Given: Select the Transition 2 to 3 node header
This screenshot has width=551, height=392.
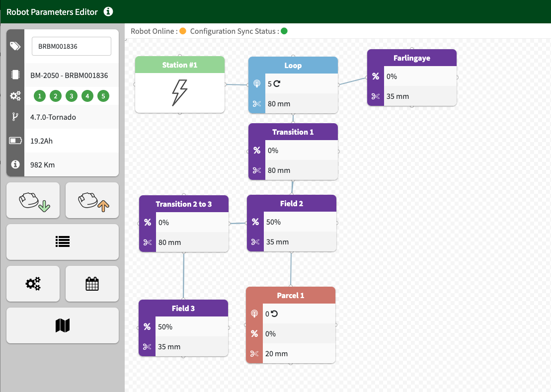Looking at the screenshot, I should point(183,204).
